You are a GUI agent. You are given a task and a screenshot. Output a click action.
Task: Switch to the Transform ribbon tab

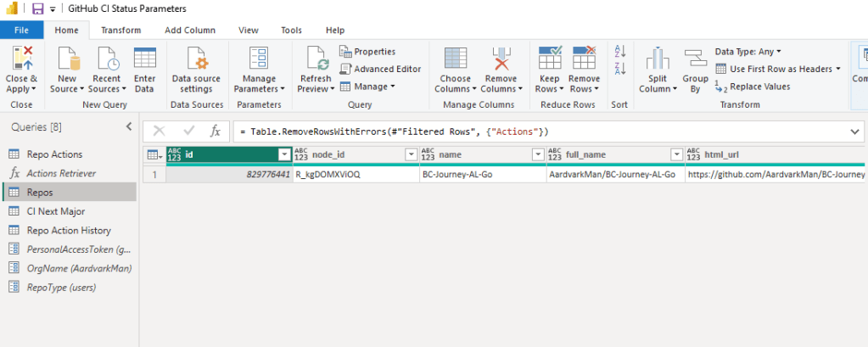click(x=120, y=30)
